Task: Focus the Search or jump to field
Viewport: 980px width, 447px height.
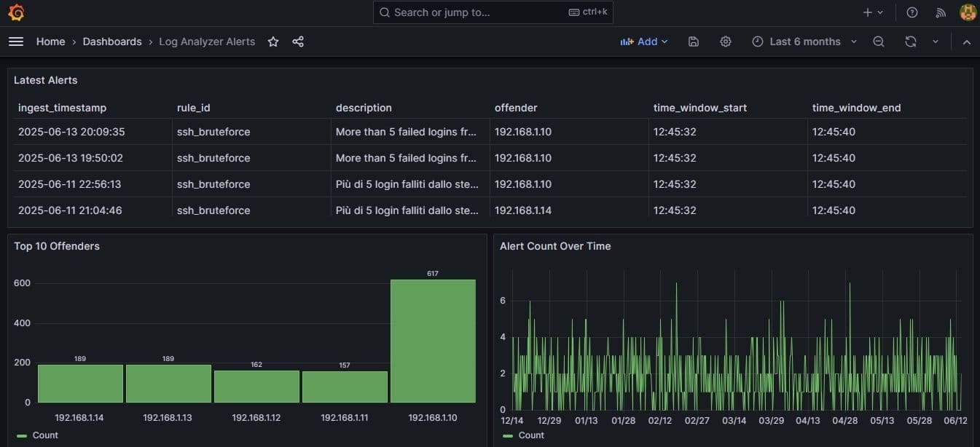Action: (x=493, y=12)
